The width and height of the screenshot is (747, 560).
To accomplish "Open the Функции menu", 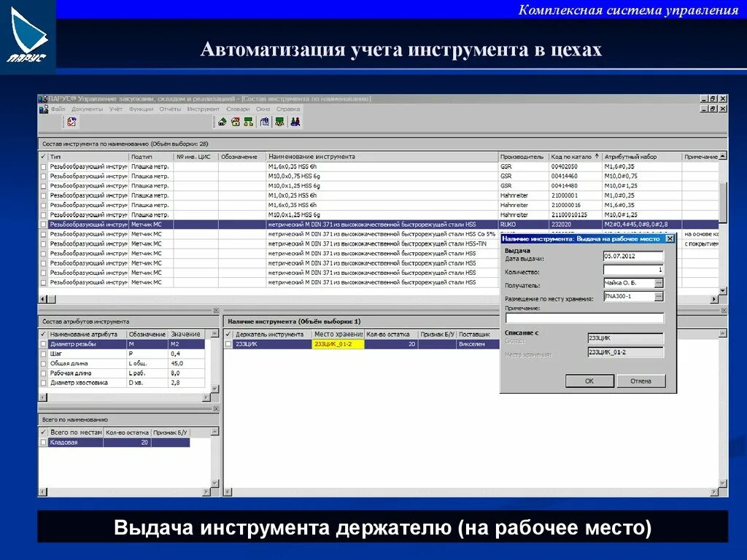I will point(141,109).
